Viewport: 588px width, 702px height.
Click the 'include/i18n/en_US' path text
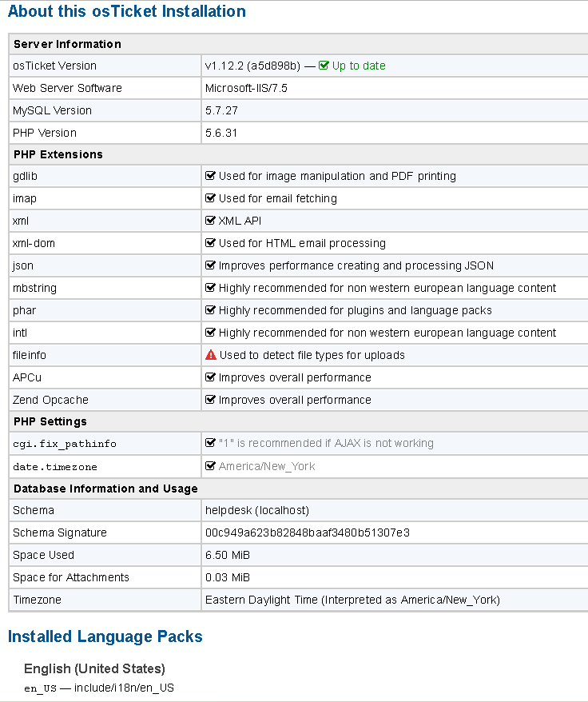pyautogui.click(x=124, y=688)
